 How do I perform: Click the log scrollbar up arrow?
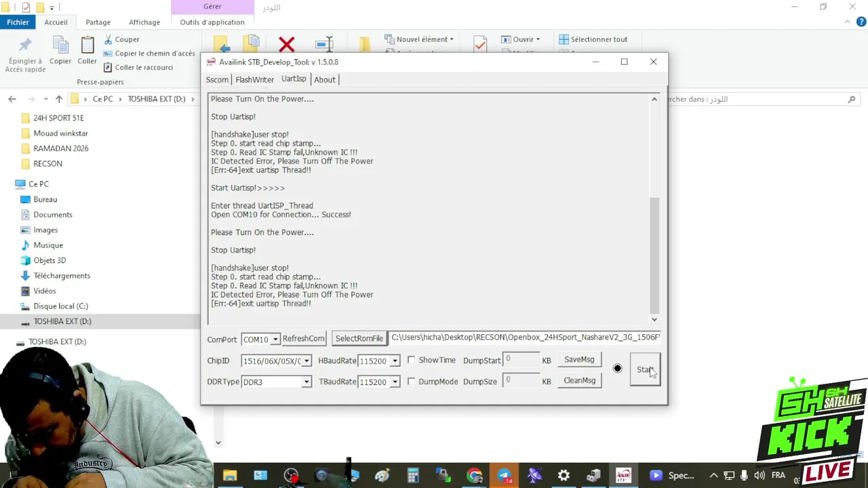(654, 100)
